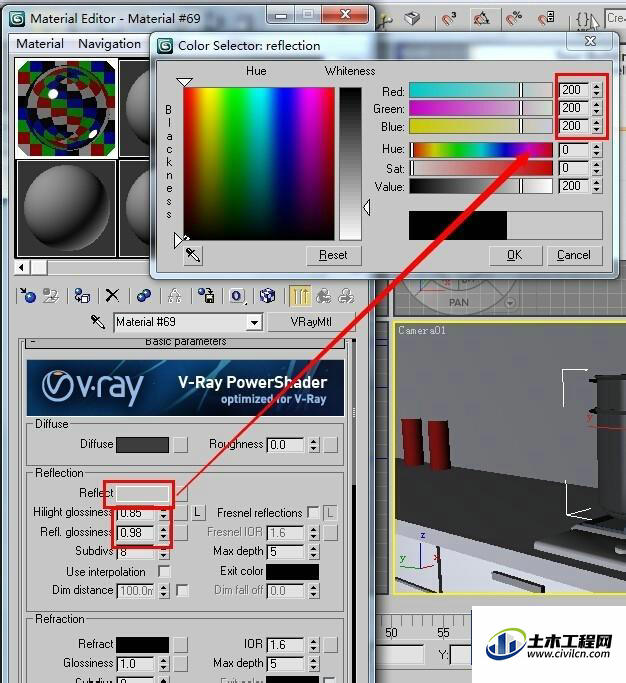
Task: Open the Material #69 name dropdown
Action: (x=254, y=323)
